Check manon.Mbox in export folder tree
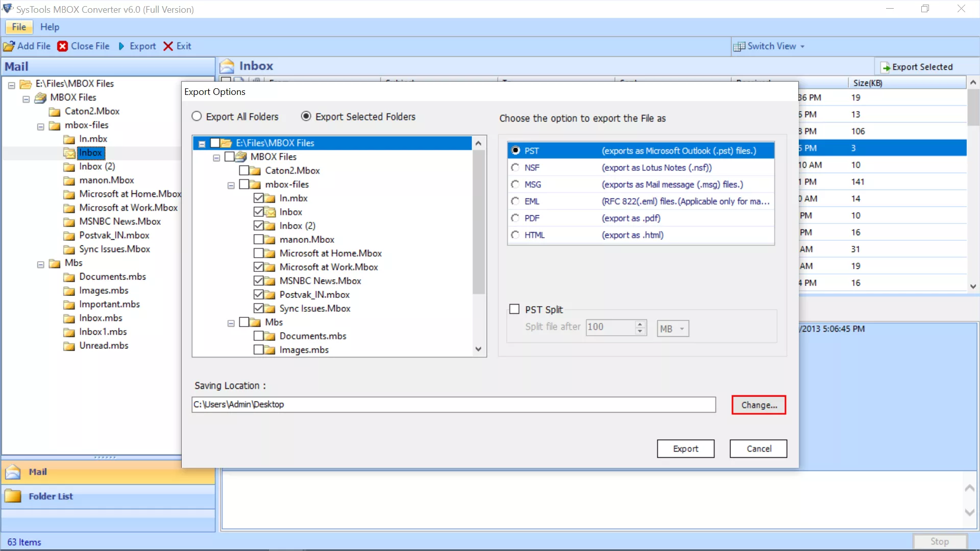 click(258, 239)
